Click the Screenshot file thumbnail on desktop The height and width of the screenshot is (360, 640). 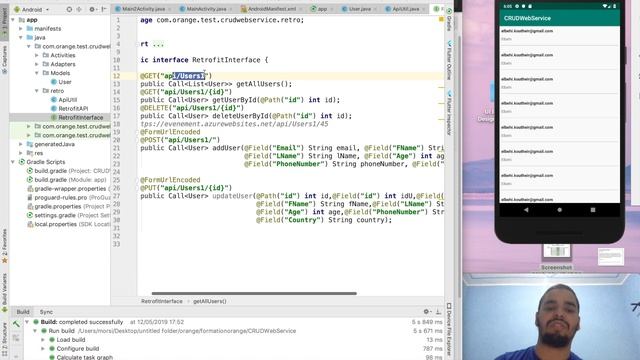(x=557, y=251)
